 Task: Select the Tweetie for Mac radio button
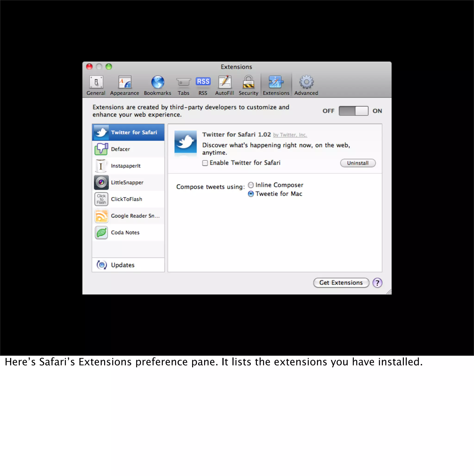click(x=251, y=194)
